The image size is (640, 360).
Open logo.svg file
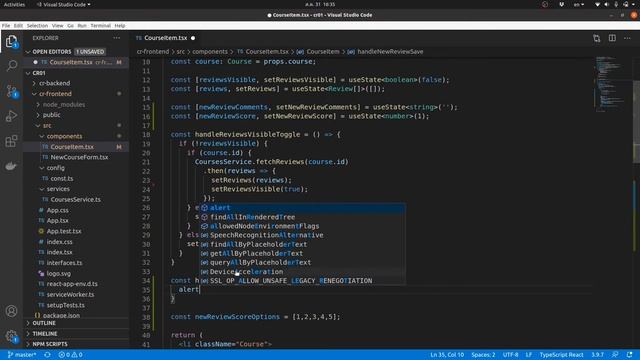[x=76, y=273]
